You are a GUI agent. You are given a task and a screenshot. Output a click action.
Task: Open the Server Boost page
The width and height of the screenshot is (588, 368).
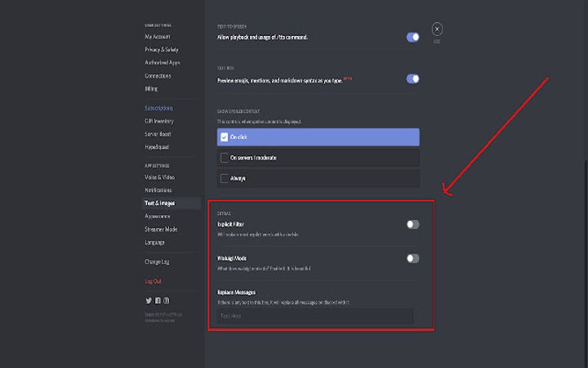[x=158, y=134]
